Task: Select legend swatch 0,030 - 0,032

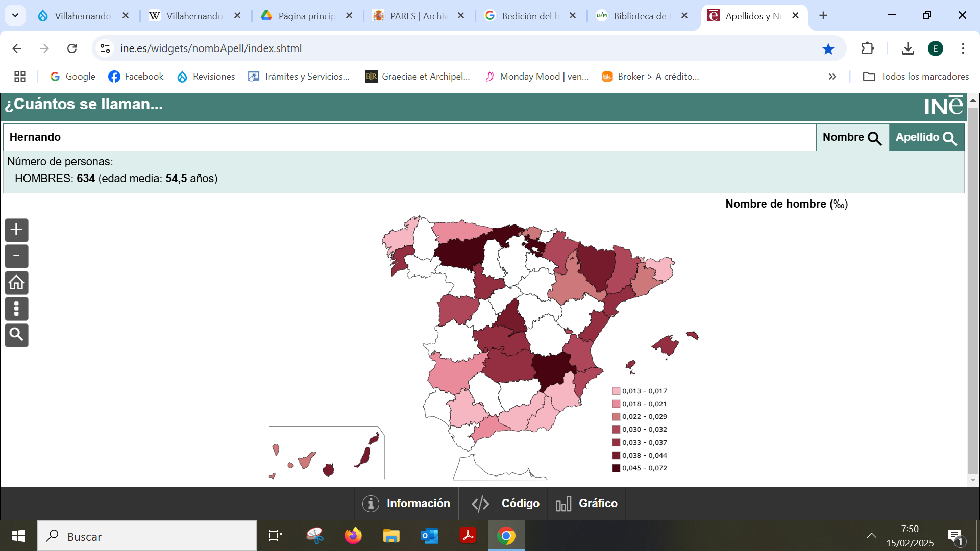Action: 616,430
